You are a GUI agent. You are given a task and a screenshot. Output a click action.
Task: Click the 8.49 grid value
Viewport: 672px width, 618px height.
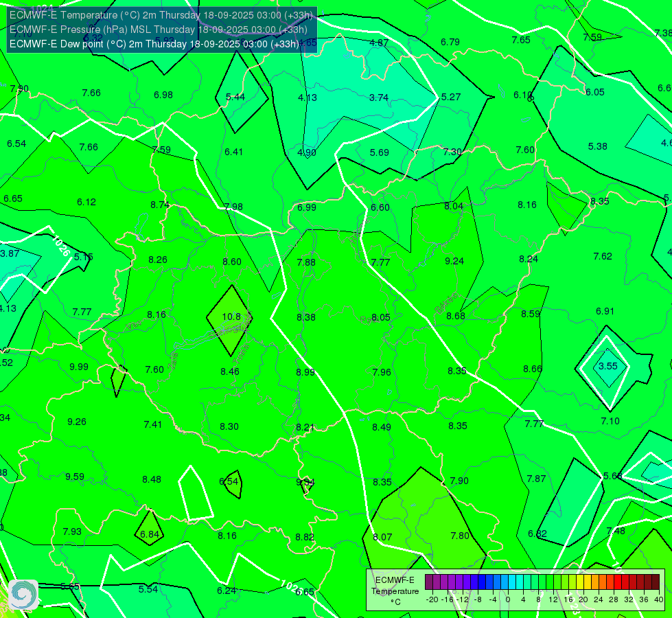click(x=382, y=426)
